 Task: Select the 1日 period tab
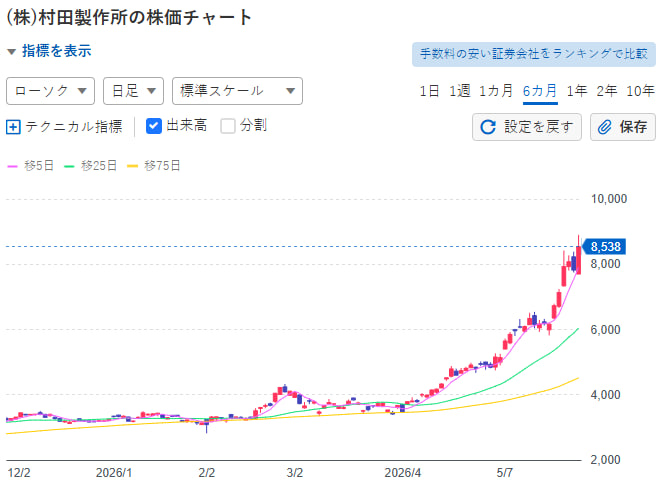coord(429,91)
